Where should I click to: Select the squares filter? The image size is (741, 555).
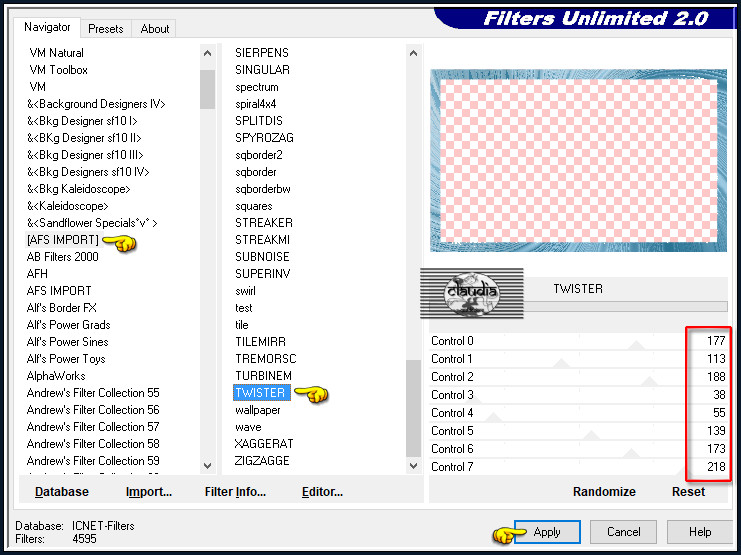[254, 206]
